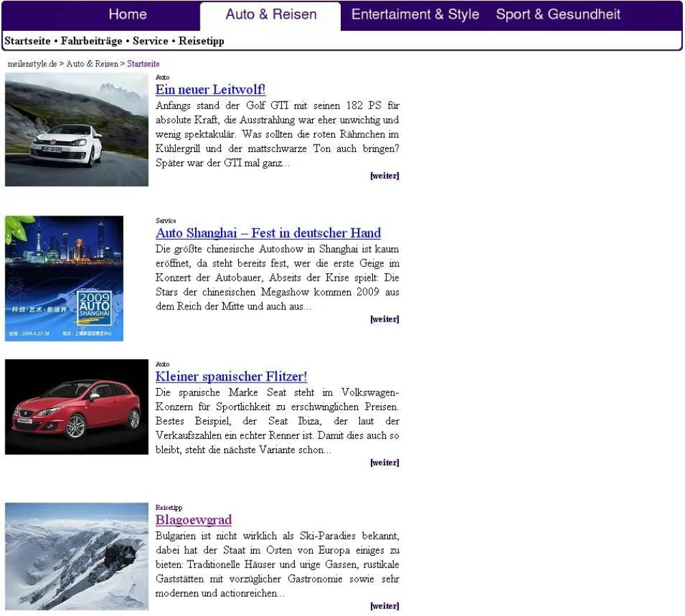
Task: Open article 'Ein neuer Leitwolf!'
Action: pyautogui.click(x=210, y=90)
